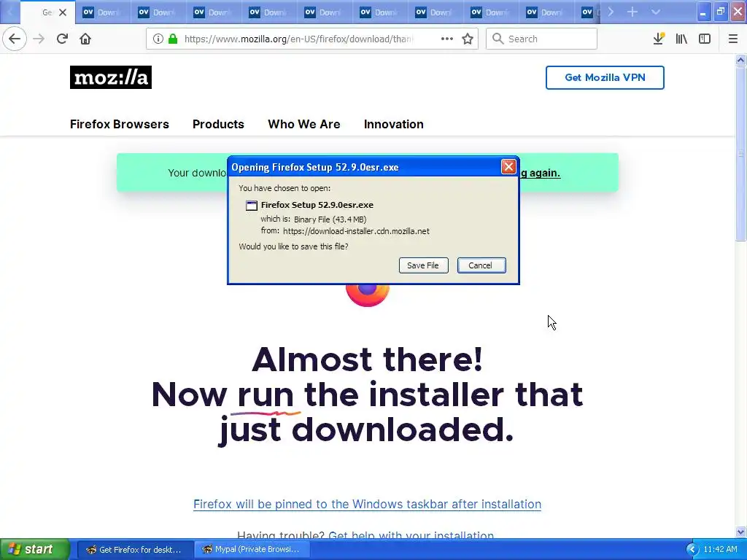Click the download-installer.cdn.mozilla.net source text
This screenshot has height=560, width=747.
[356, 231]
